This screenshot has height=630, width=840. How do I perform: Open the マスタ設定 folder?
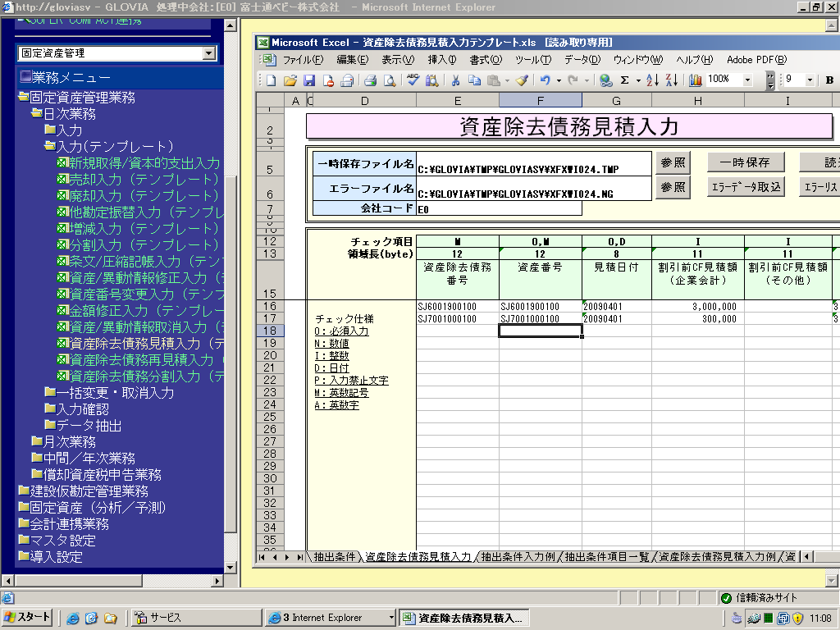pos(57,541)
